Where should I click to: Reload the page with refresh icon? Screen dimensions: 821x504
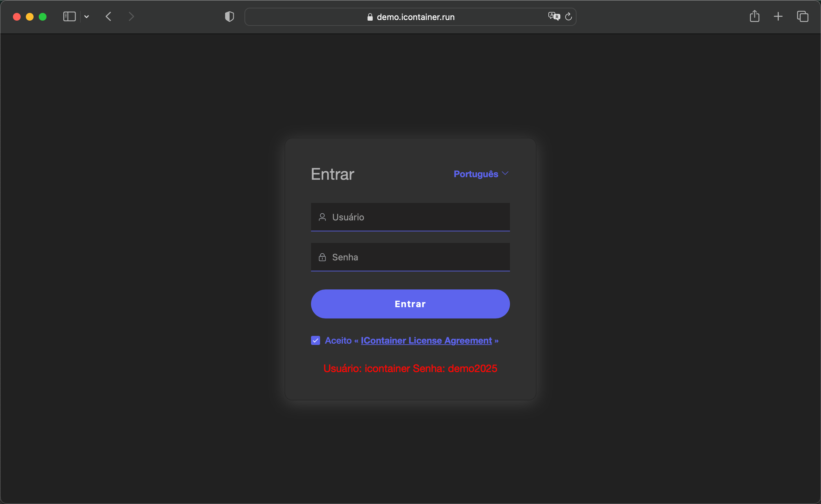[568, 16]
